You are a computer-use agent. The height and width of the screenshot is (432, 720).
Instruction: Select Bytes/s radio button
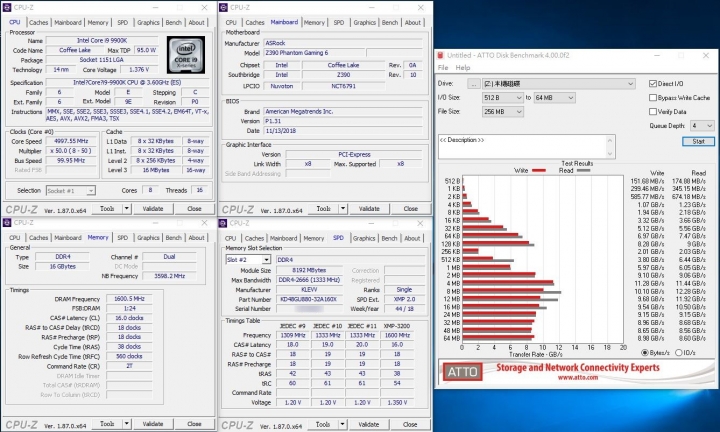tap(645, 353)
